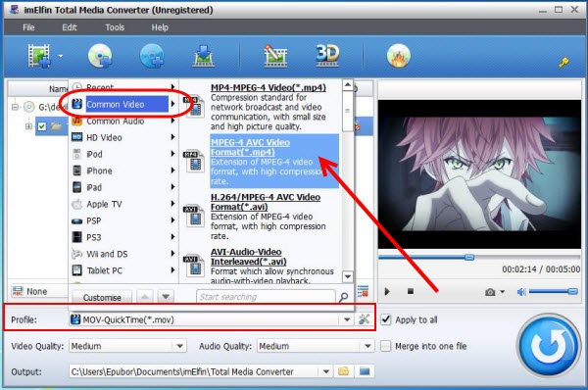Open the Add Video dropdown arrow
588x390 pixels.
point(61,56)
